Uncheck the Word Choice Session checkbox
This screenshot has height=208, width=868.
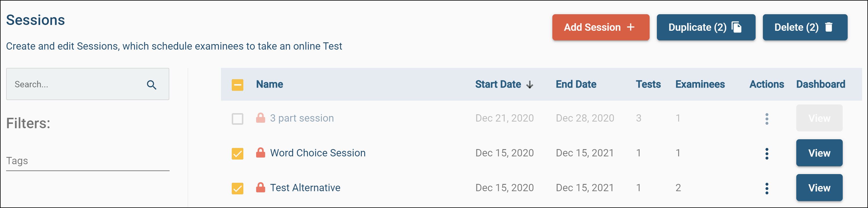pyautogui.click(x=238, y=153)
